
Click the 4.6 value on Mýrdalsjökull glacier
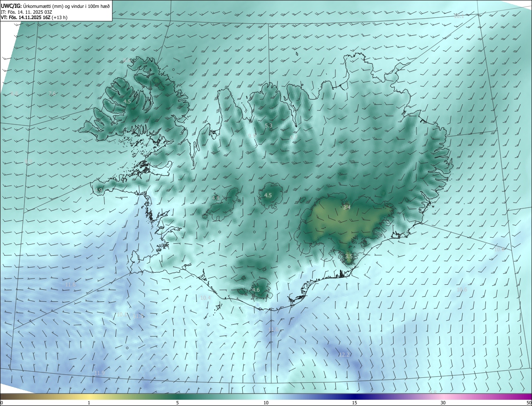coord(256,290)
